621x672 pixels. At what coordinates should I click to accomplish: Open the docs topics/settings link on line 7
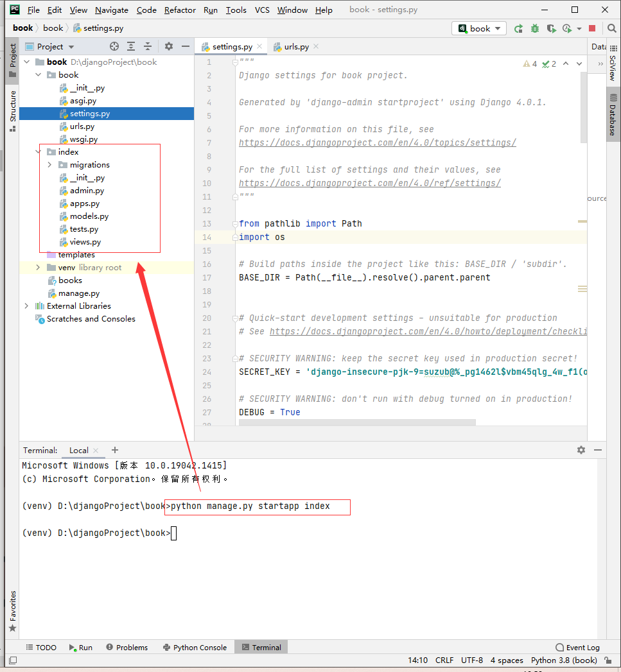point(378,142)
